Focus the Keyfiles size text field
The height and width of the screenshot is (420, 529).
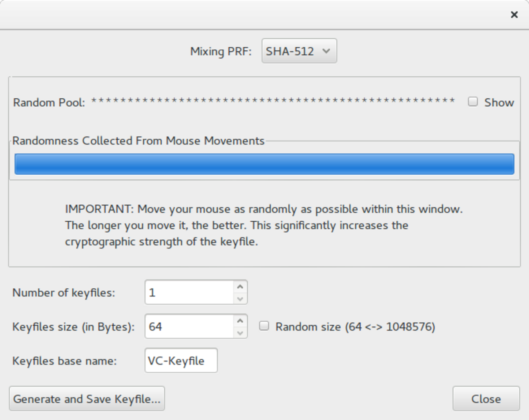(x=189, y=327)
